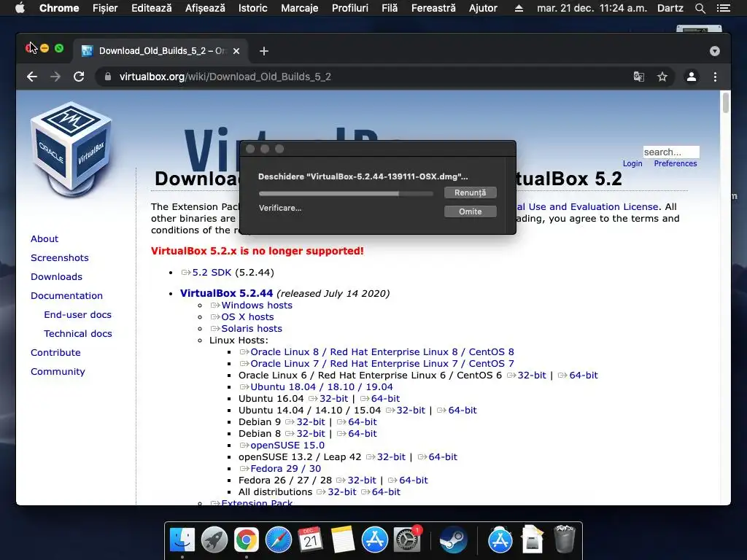
Task: Switch to Chrome in the Dock
Action: point(247,540)
